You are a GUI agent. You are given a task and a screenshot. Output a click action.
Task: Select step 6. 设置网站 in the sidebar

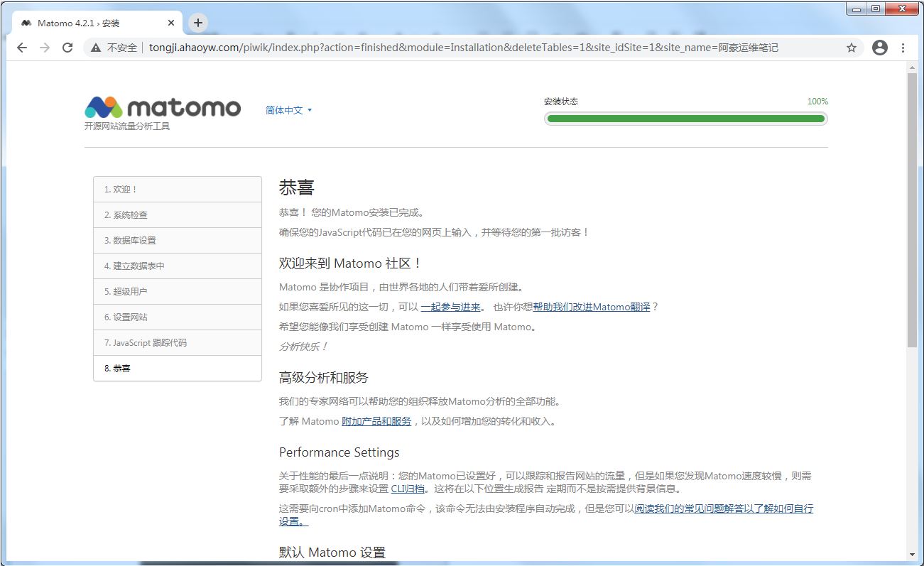click(178, 317)
